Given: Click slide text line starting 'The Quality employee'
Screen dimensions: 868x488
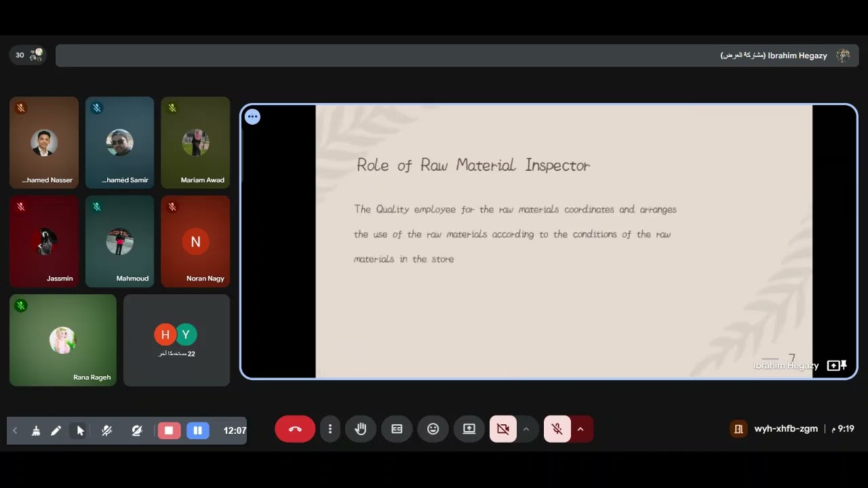Looking at the screenshot, I should [x=515, y=209].
